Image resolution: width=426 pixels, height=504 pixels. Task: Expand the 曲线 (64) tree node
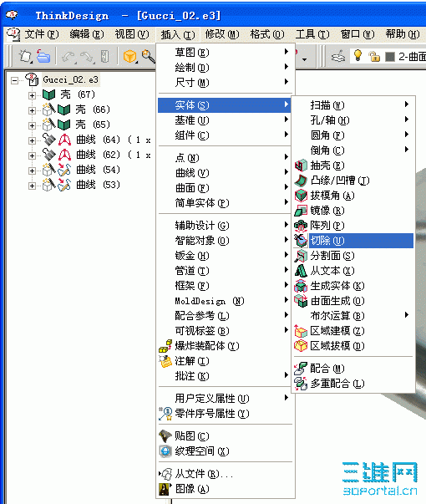[x=32, y=140]
